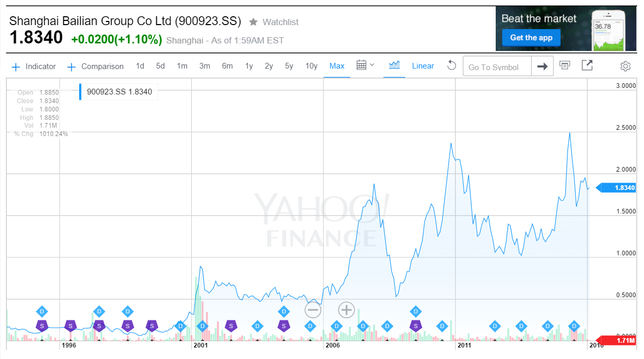Open chart settings gear
Viewport: 644px width, 359px height.
(x=625, y=66)
